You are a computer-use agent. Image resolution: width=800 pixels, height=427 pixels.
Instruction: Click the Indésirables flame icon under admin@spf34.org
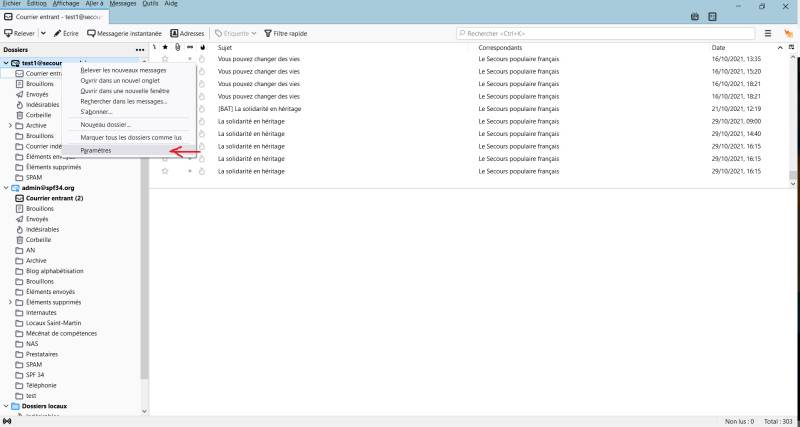(x=19, y=230)
